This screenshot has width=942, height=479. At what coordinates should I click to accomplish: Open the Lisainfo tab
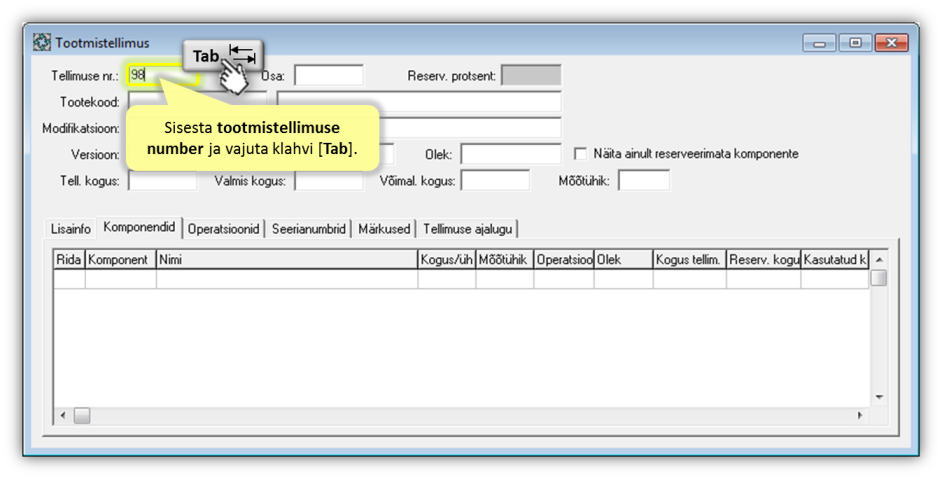coord(71,229)
